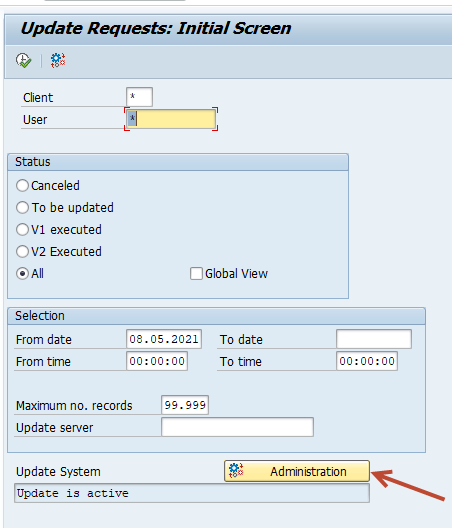The image size is (452, 528).
Task: Open Update System Administration button
Action: click(297, 471)
